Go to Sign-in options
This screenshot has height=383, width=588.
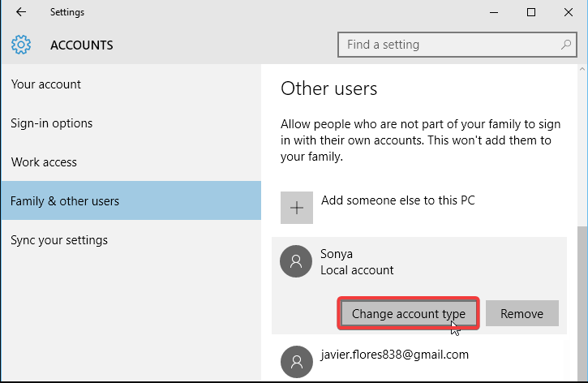tap(52, 123)
